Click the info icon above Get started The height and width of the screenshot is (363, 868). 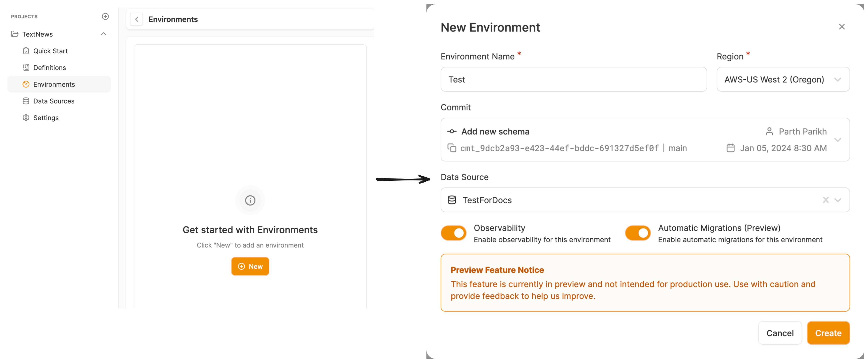(x=250, y=201)
